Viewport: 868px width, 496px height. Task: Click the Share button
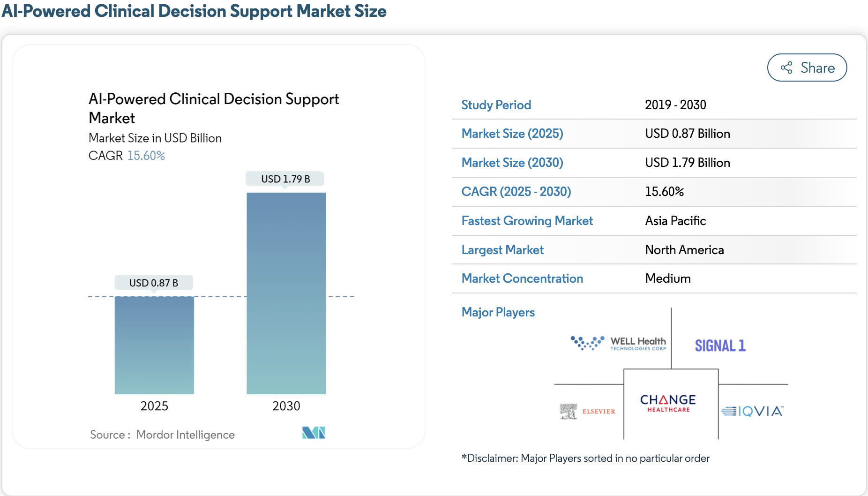tap(807, 68)
